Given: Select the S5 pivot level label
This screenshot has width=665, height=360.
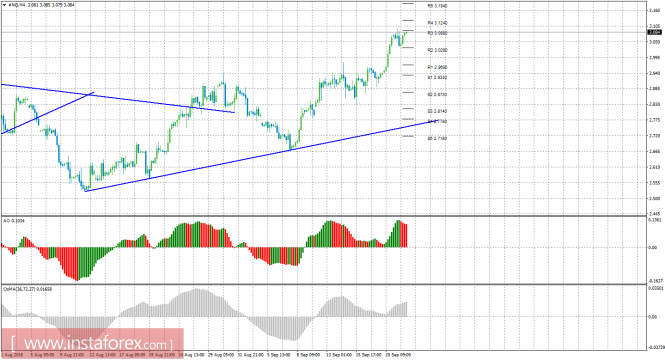Looking at the screenshot, I should coord(437,138).
